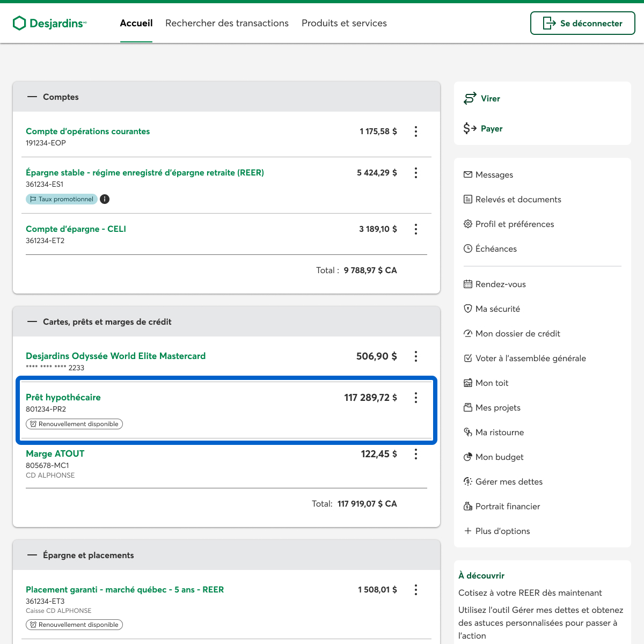The image size is (644, 644).
Task: Click Profil et préférences gear icon
Action: (x=468, y=224)
